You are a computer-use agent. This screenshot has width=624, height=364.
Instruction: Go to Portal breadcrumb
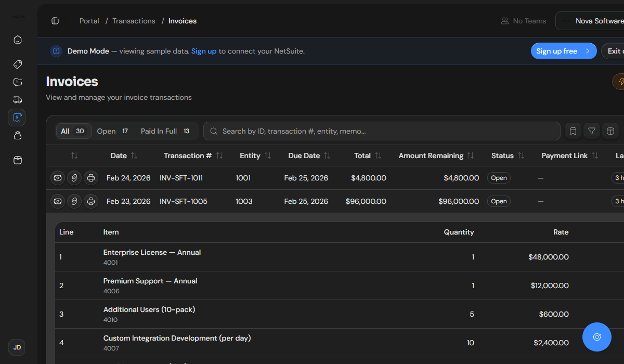coord(89,21)
